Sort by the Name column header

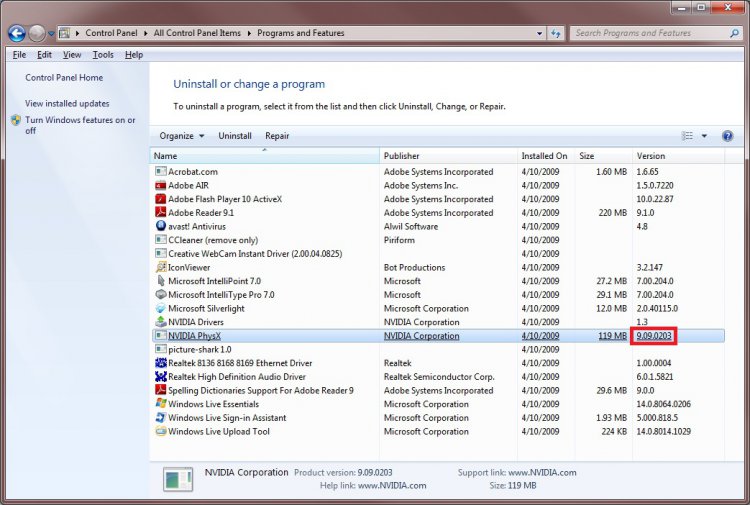(265, 156)
